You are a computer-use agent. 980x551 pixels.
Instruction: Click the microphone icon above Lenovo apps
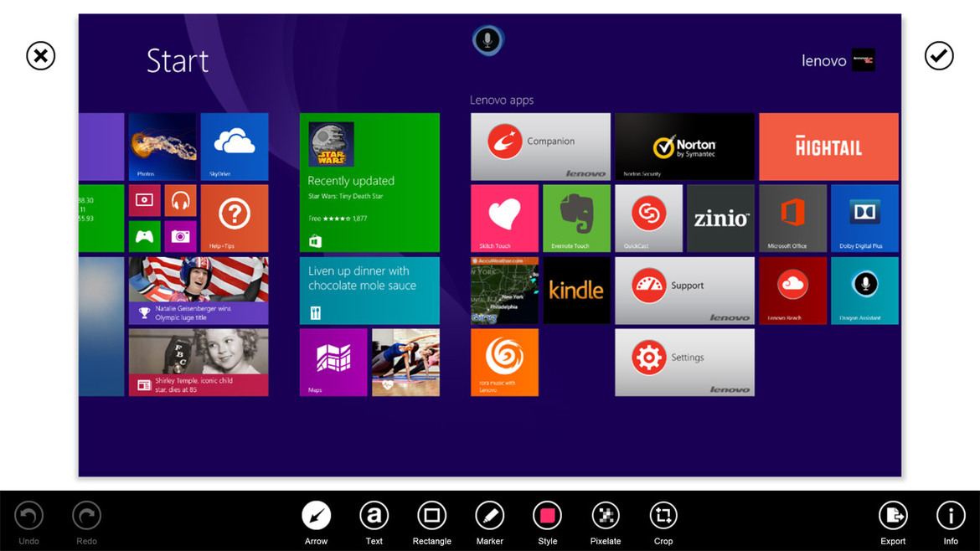tap(487, 40)
